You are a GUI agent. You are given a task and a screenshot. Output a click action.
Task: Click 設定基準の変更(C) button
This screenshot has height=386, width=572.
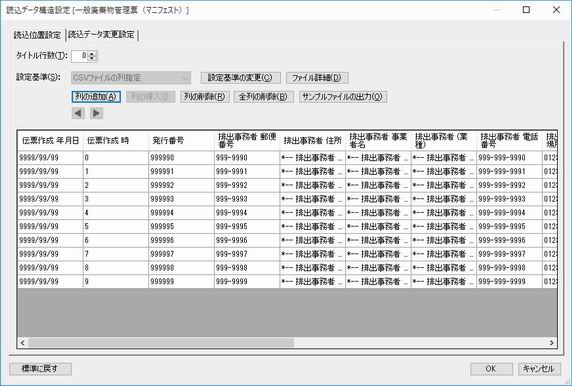click(240, 78)
